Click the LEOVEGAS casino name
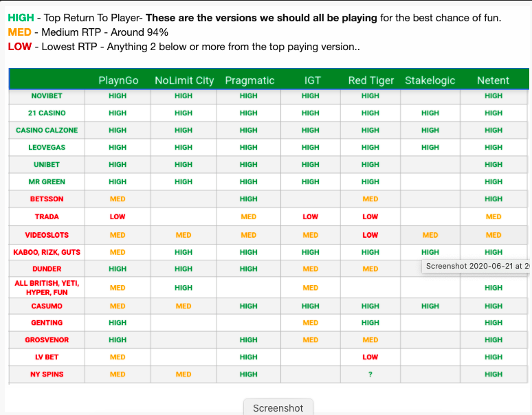The height and width of the screenshot is (415, 532). pyautogui.click(x=47, y=148)
